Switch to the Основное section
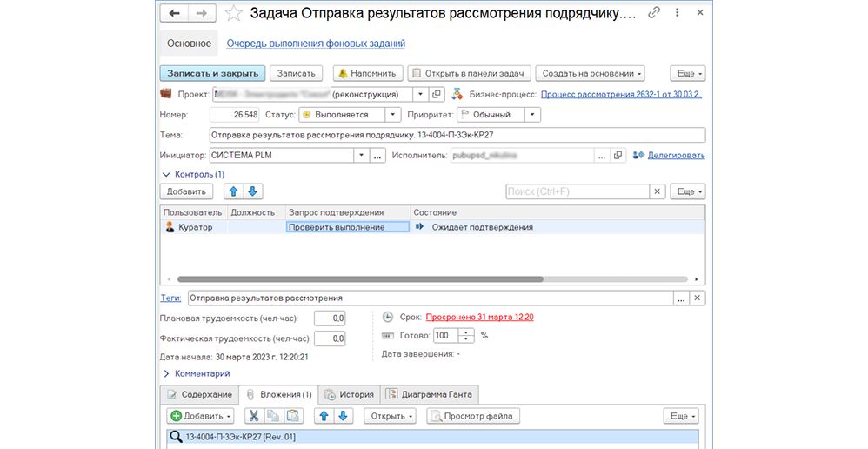868x449 pixels. coord(190,44)
